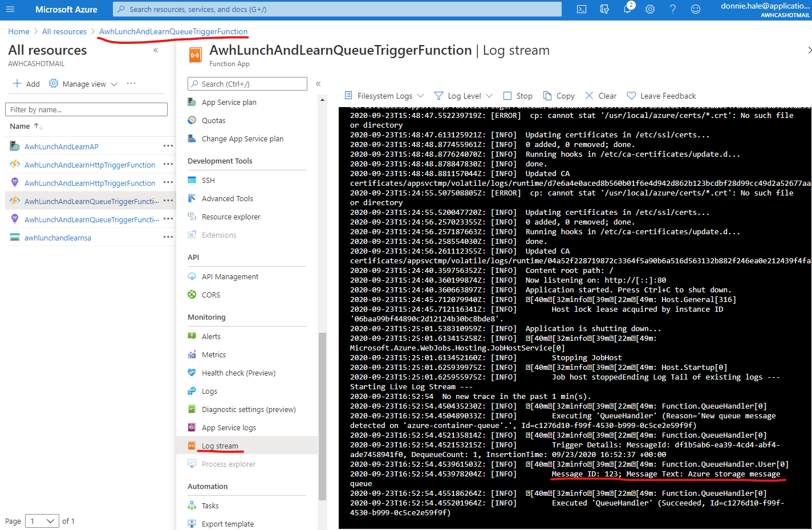This screenshot has width=812, height=530.
Task: Open Advanced Tools menu item
Action: coord(227,198)
